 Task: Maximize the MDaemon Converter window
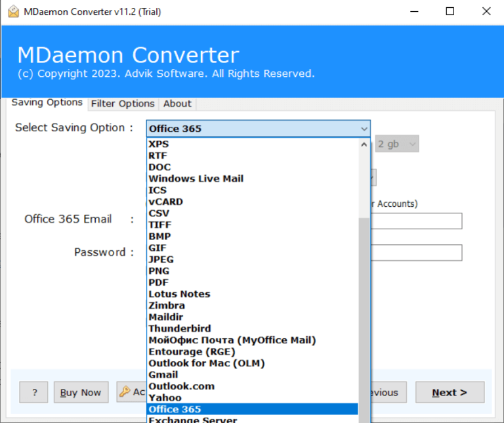(x=450, y=12)
